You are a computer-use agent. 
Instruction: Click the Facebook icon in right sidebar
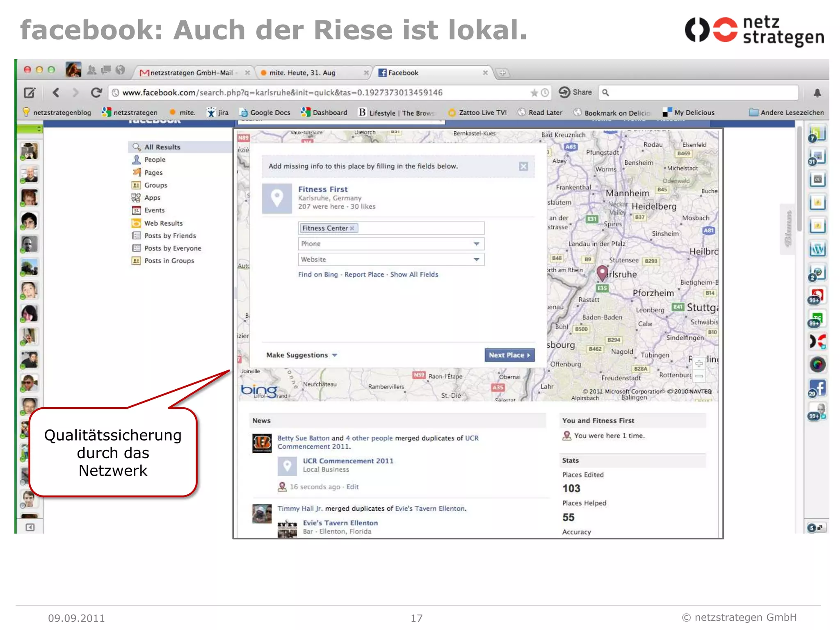coord(817,388)
